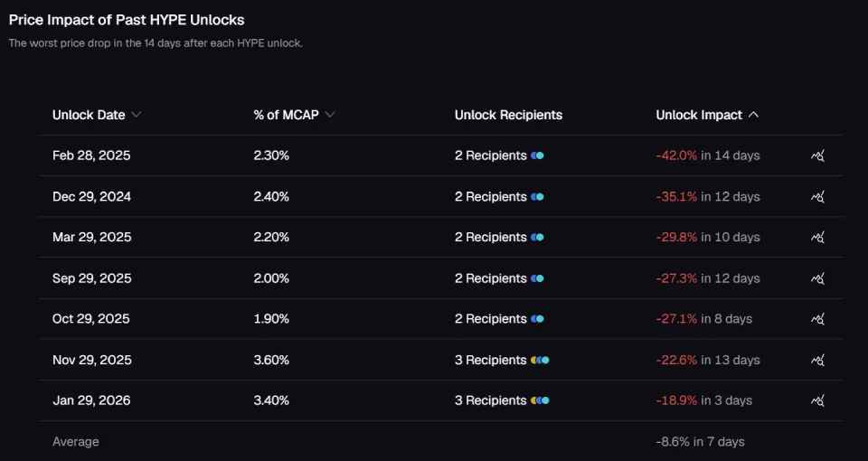Click 3 Recipients in Nov 29, 2025 row
Viewport: 868px width, 461px height.
[490, 361]
